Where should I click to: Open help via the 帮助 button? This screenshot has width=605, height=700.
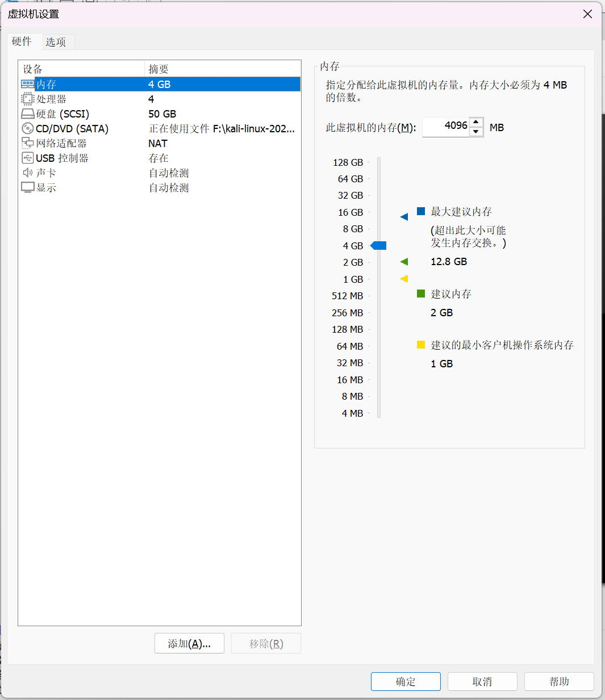tap(559, 681)
